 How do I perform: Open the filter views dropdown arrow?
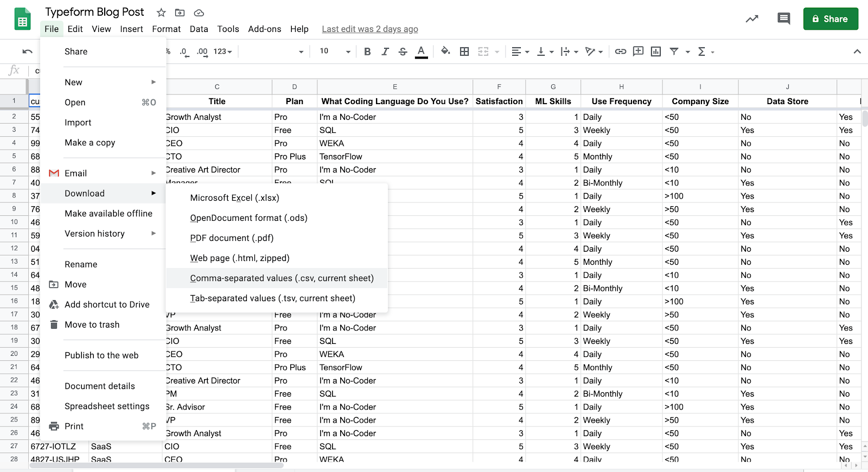tap(688, 52)
